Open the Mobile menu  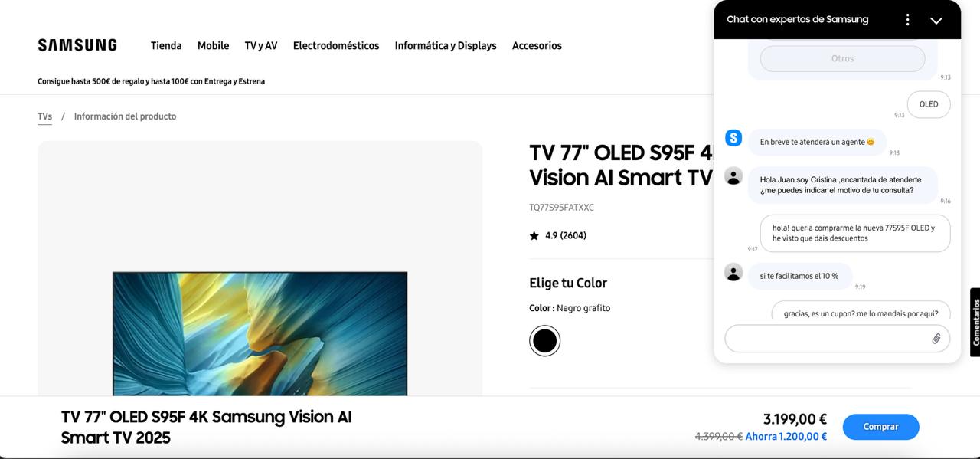click(x=213, y=46)
